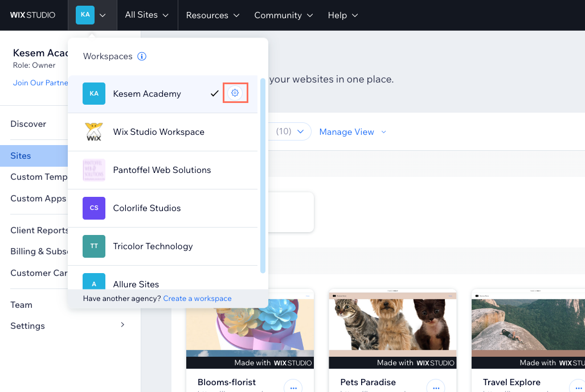
Task: Open the Manage View dropdown
Action: click(353, 132)
